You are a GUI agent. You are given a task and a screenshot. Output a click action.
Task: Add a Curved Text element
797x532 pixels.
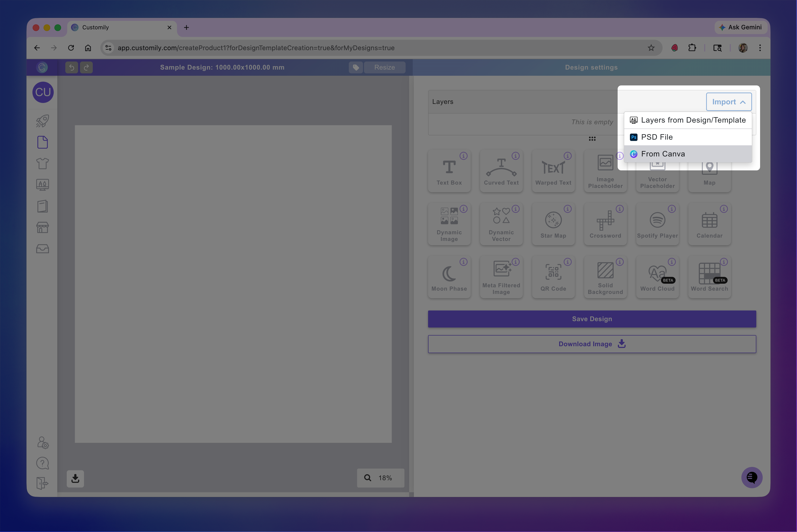coord(501,171)
